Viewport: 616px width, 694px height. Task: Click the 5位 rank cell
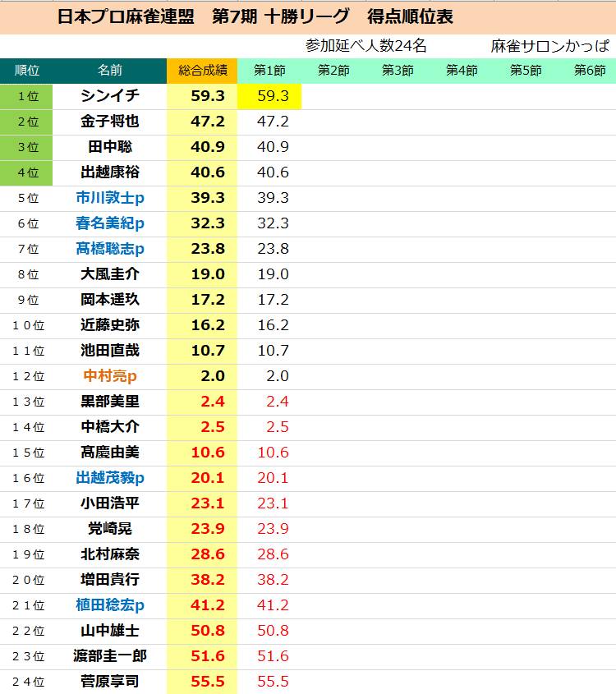28,198
